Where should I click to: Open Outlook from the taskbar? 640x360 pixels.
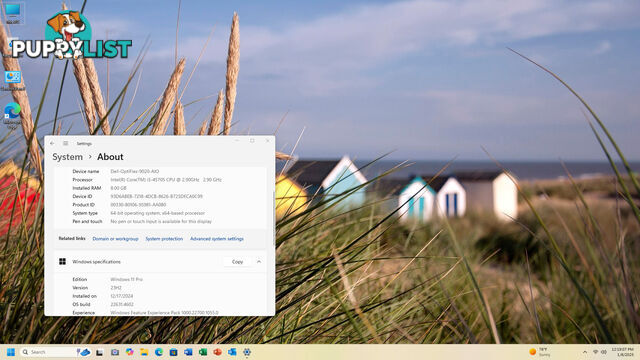(232, 352)
